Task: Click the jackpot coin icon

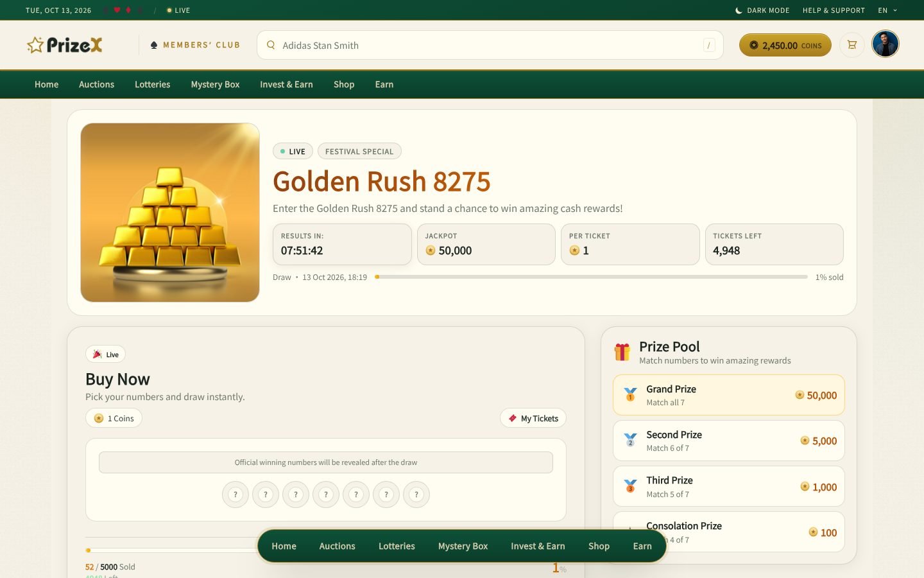Action: [x=431, y=250]
